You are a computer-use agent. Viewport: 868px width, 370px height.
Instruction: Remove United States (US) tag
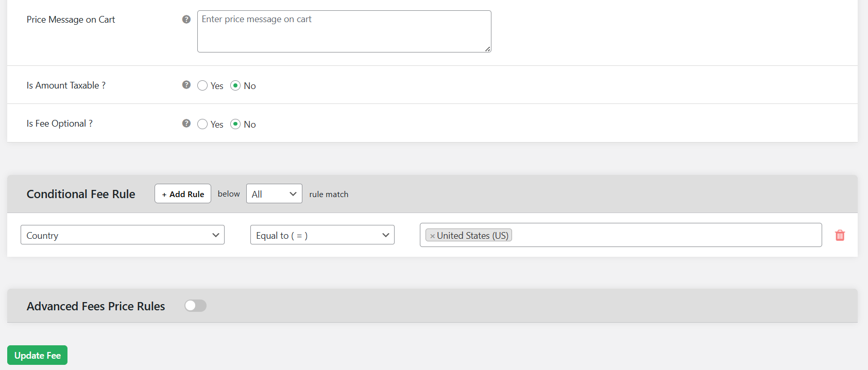[433, 236]
